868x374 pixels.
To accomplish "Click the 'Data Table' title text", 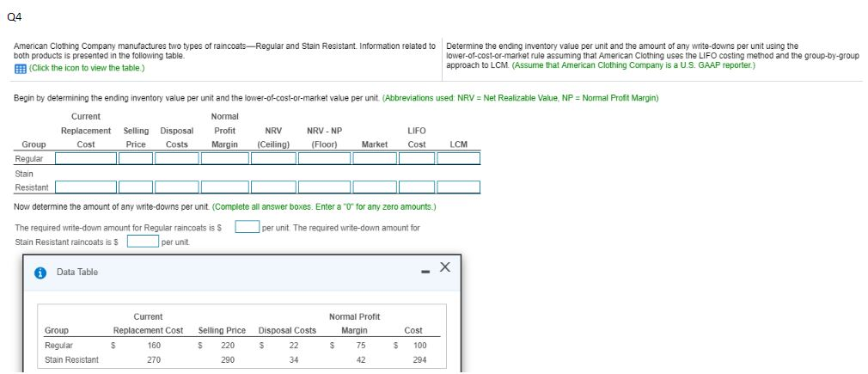I will point(77,272).
